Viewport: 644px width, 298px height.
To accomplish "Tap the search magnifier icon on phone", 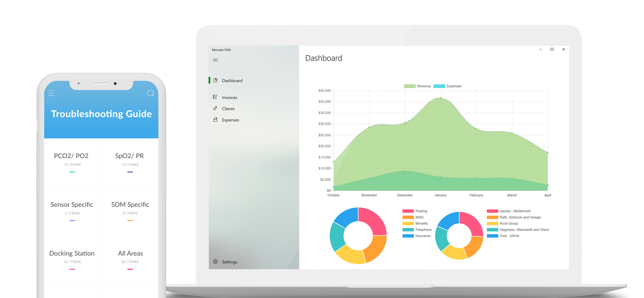I will (151, 93).
